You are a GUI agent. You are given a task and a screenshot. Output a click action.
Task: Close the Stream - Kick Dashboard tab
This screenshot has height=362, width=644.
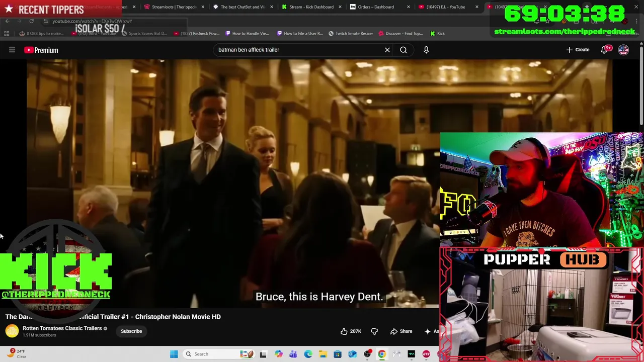click(x=340, y=7)
